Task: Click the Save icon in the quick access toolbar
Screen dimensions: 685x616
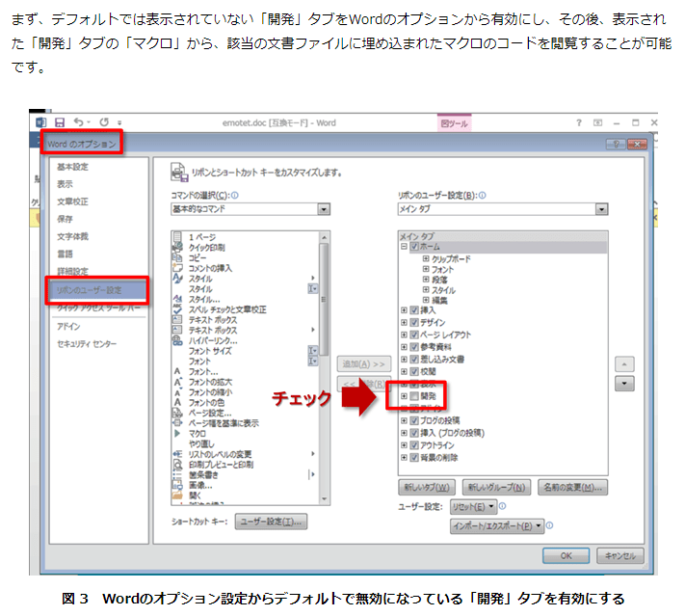Action: tap(59, 123)
